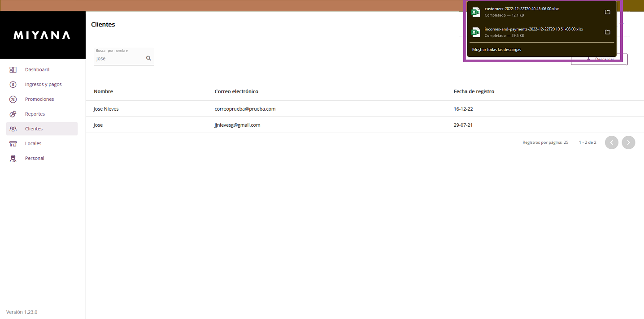
Task: Click the search magnifier icon
Action: tap(149, 58)
